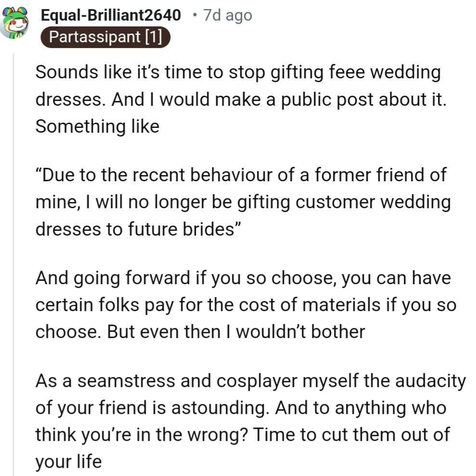Click the 'Partassipant [1]' flair badge
Viewport: 476px width, 476px height.
pos(105,38)
